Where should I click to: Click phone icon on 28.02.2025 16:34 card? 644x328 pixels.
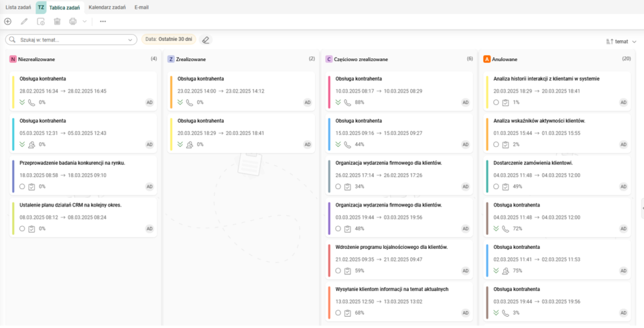[x=31, y=102]
